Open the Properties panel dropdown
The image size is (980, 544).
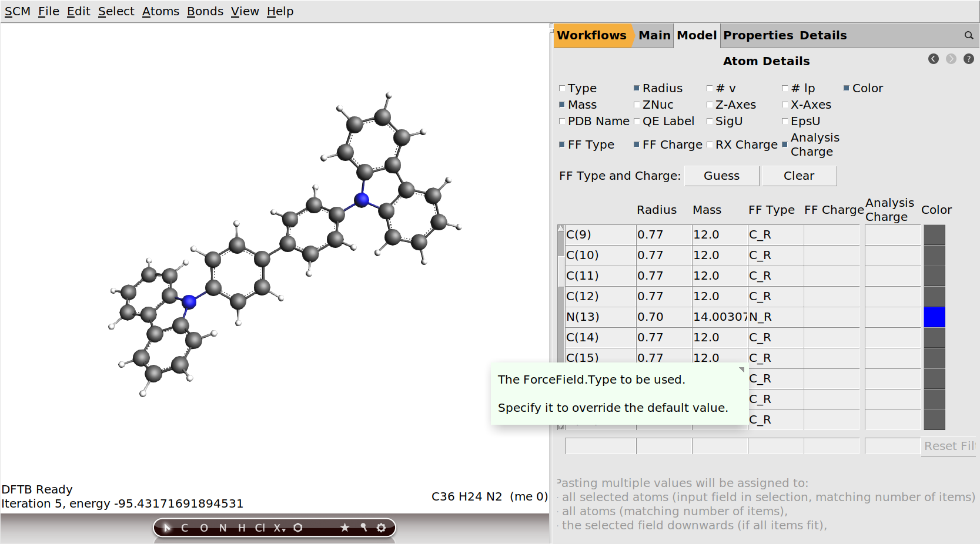tap(758, 35)
